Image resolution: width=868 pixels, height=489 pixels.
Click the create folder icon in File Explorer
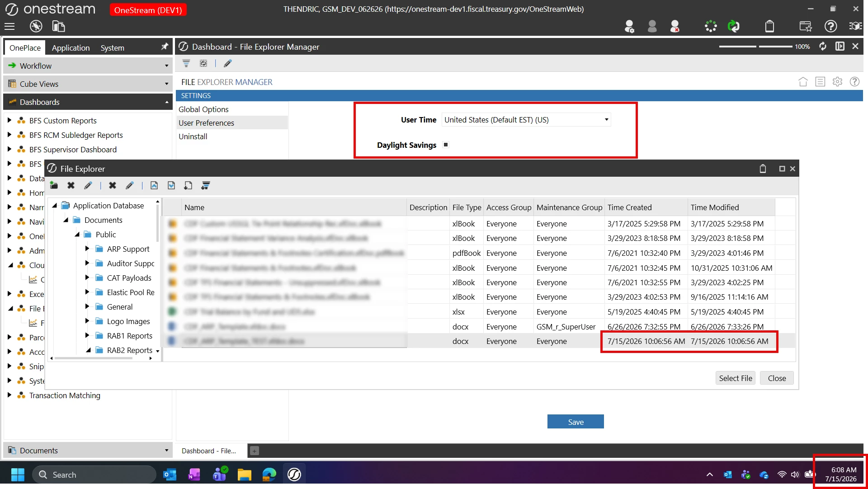54,185
